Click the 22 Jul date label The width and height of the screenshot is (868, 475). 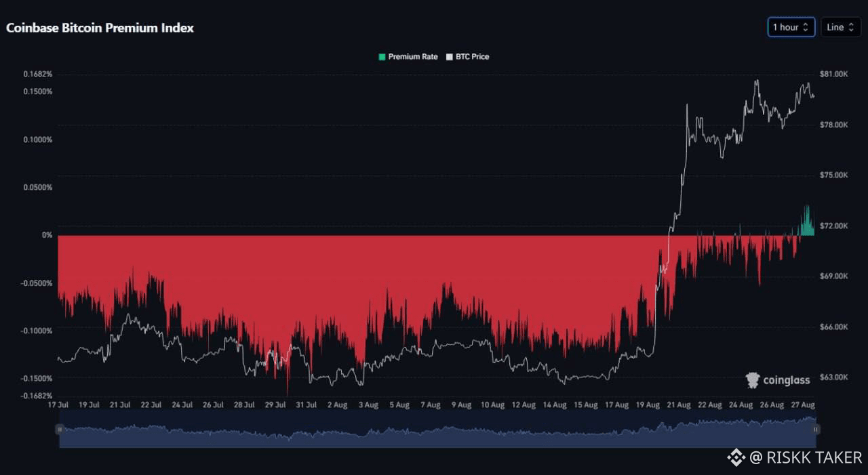[x=151, y=405]
